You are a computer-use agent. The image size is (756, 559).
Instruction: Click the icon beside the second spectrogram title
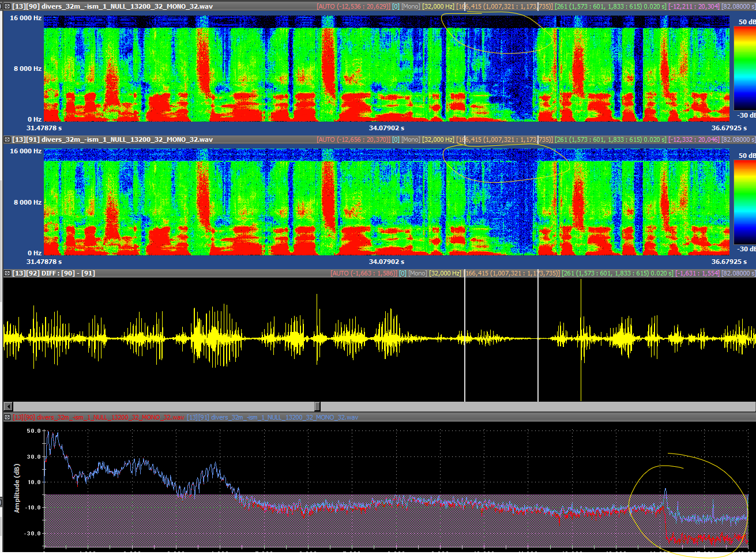coord(7,139)
